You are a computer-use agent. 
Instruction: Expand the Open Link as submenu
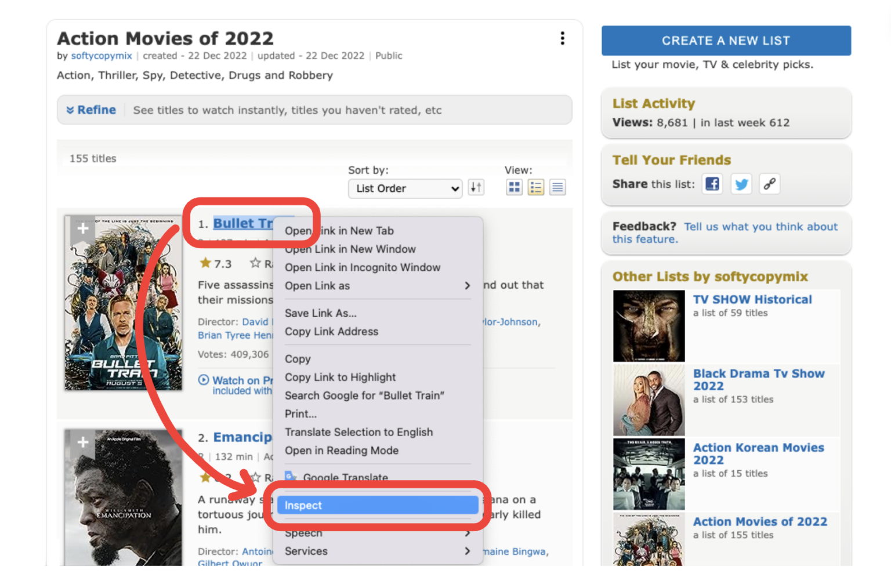(376, 285)
